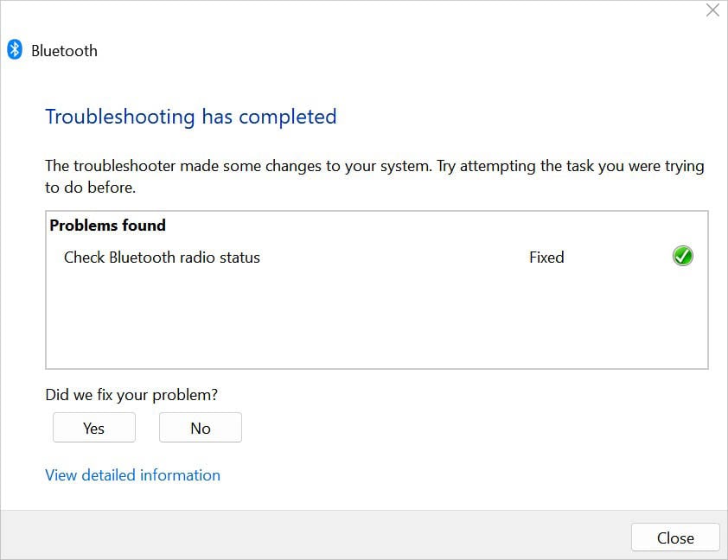
Task: Click the Fixed status text
Action: click(546, 257)
